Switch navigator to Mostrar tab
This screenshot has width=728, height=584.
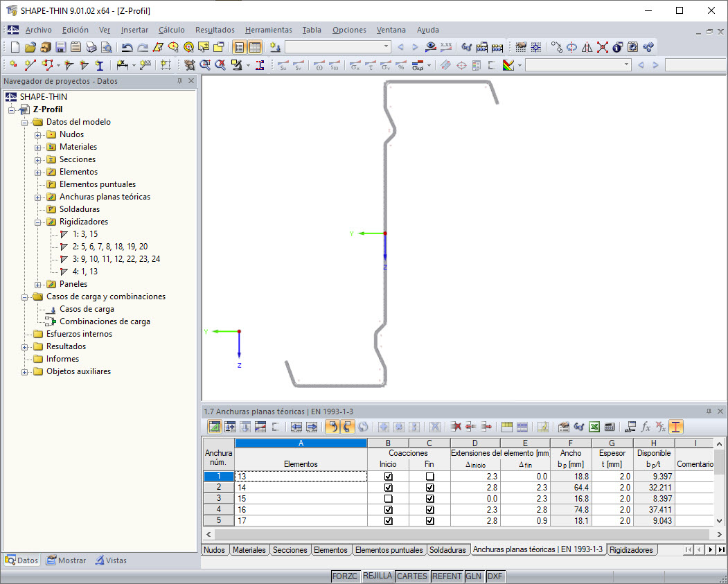coord(66,560)
